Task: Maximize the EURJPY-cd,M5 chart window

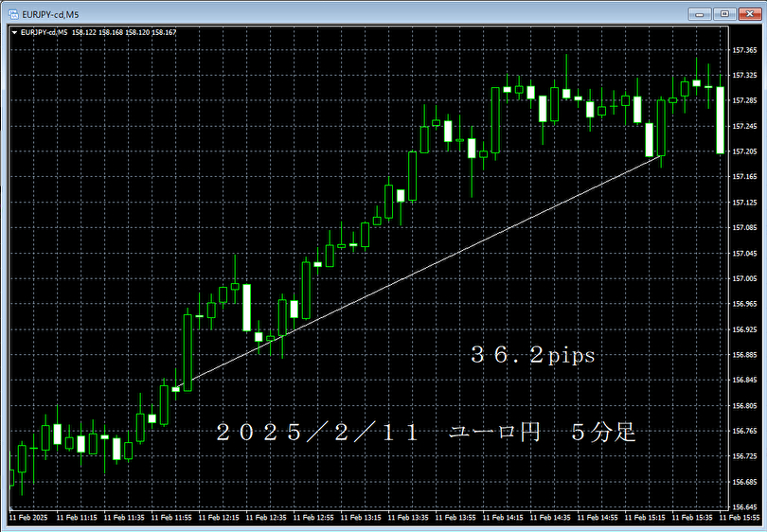Action: click(724, 14)
